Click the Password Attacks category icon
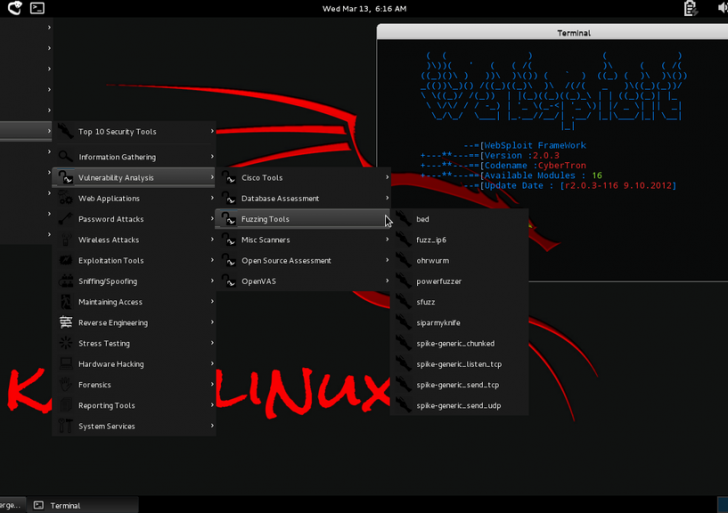This screenshot has width=728, height=513. point(65,219)
